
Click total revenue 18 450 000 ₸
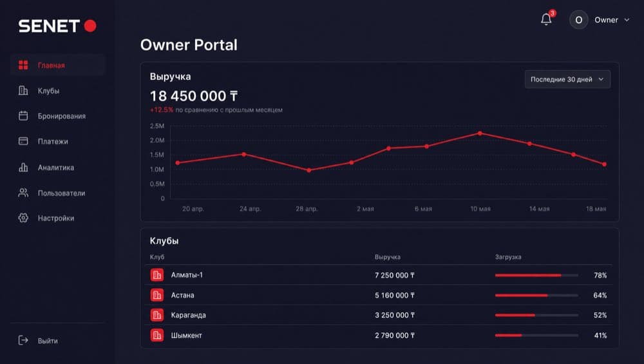[x=193, y=96]
